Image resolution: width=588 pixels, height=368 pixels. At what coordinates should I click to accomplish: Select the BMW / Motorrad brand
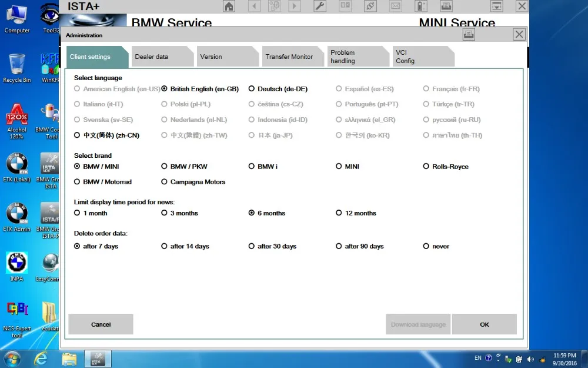[103, 182]
